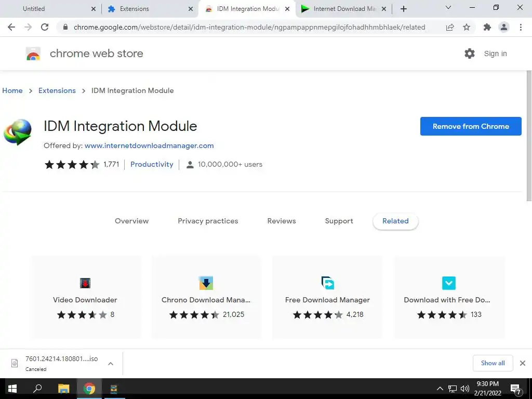Open Web Store settings gear
Screen dimensions: 532x399
click(470, 54)
